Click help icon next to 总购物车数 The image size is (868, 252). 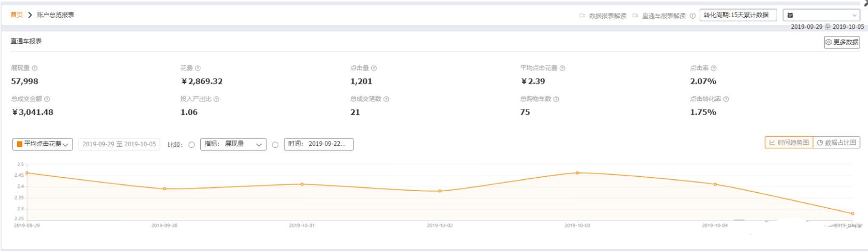[x=556, y=99]
